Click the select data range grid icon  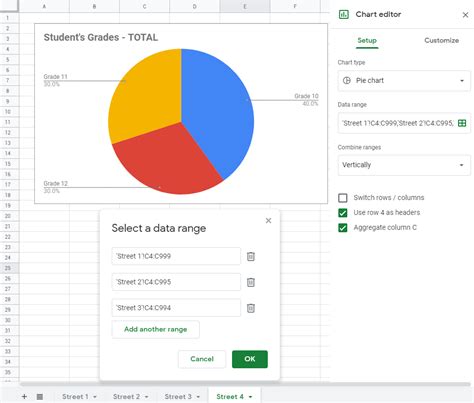click(462, 123)
